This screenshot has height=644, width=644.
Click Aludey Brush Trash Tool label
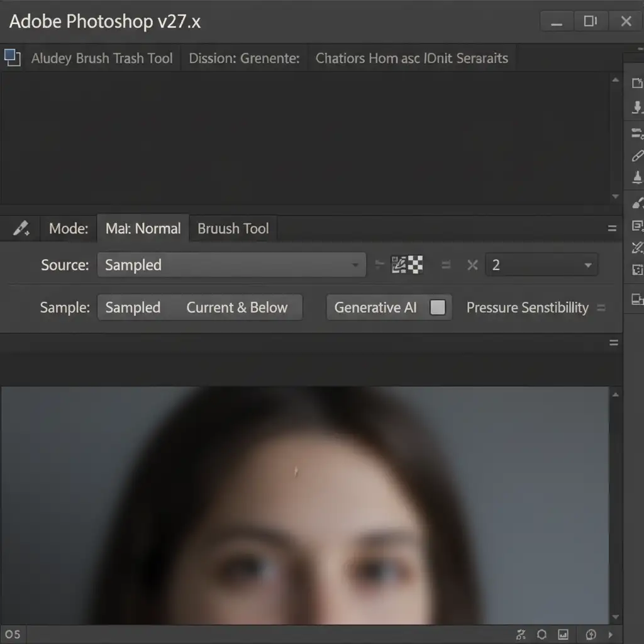pyautogui.click(x=102, y=58)
